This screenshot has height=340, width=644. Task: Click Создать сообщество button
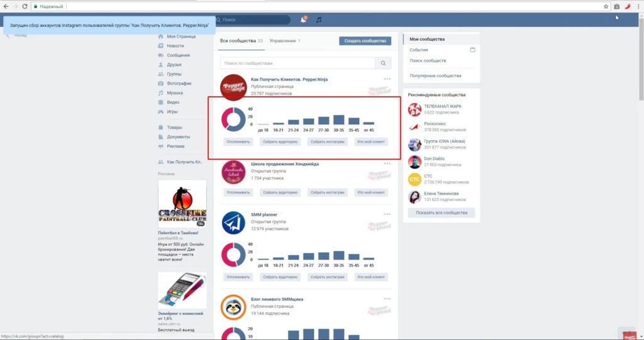click(x=365, y=41)
